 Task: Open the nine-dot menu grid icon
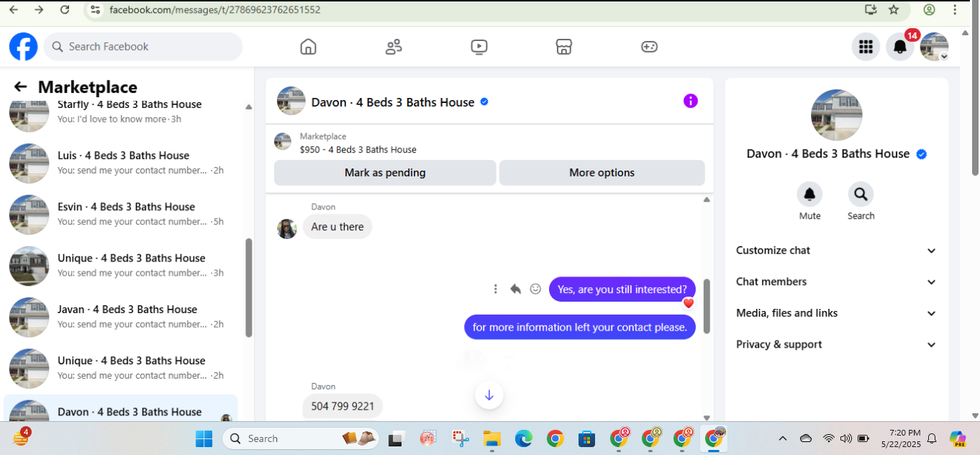click(x=866, y=47)
